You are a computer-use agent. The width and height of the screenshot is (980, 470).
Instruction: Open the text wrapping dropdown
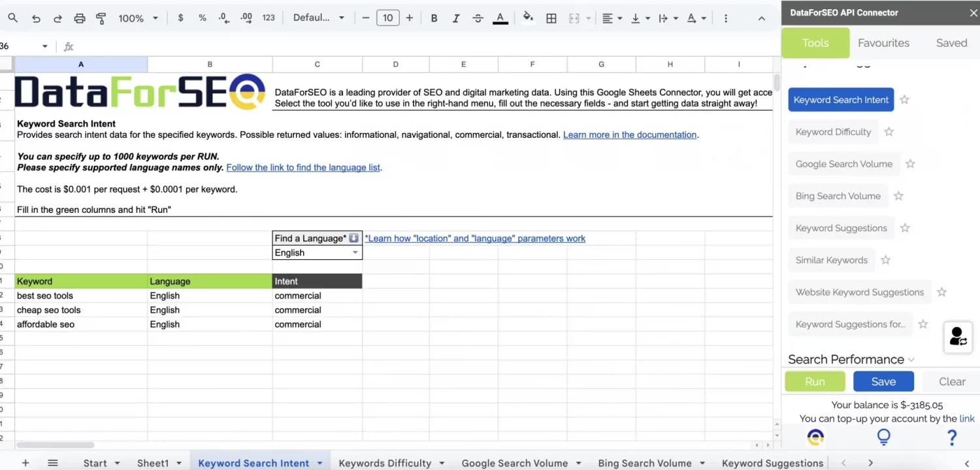tap(668, 18)
